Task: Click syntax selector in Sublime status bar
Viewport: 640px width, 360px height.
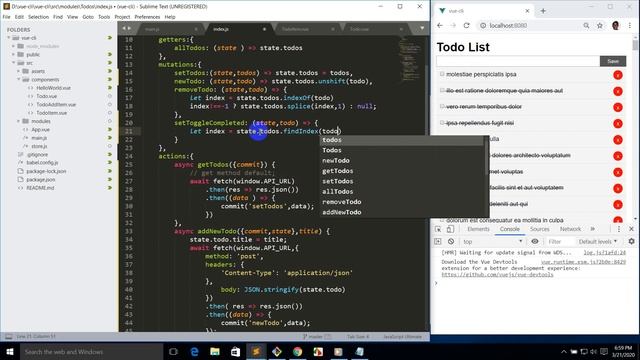Action: [402, 337]
